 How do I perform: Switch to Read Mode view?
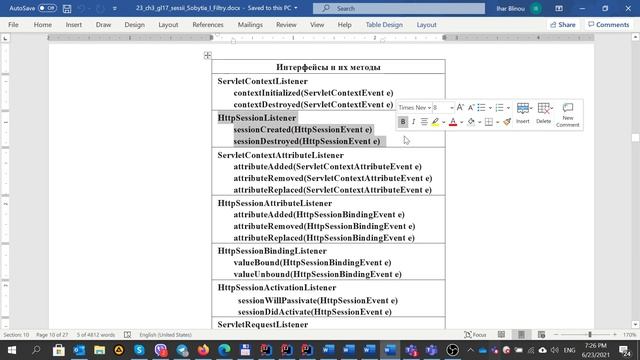point(501,335)
